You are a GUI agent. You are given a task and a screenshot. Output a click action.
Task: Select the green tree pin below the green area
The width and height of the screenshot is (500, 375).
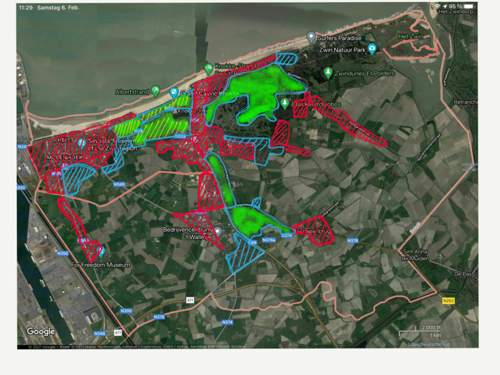pyautogui.click(x=284, y=103)
